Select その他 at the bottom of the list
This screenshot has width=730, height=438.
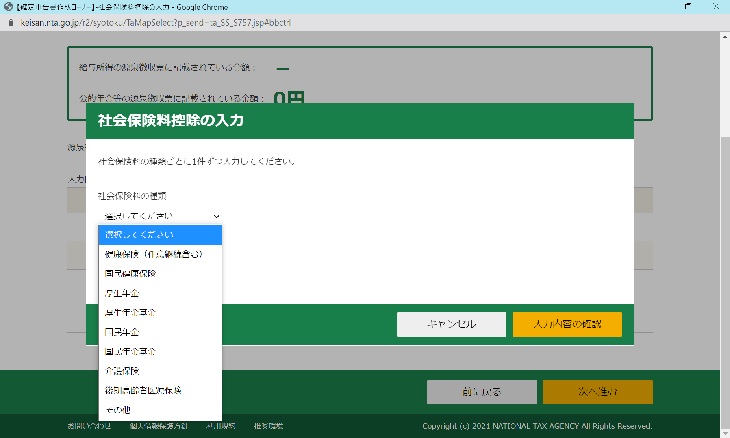pos(160,410)
